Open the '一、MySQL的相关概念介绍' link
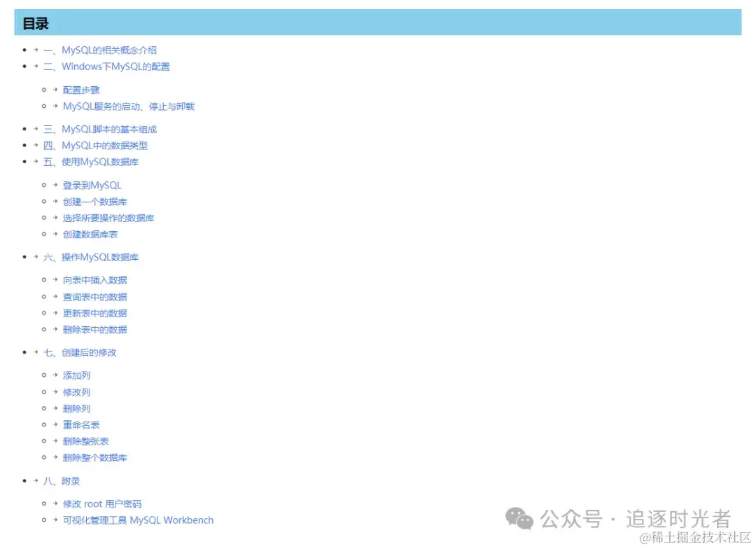Viewport: 756px width, 549px height. (x=100, y=50)
